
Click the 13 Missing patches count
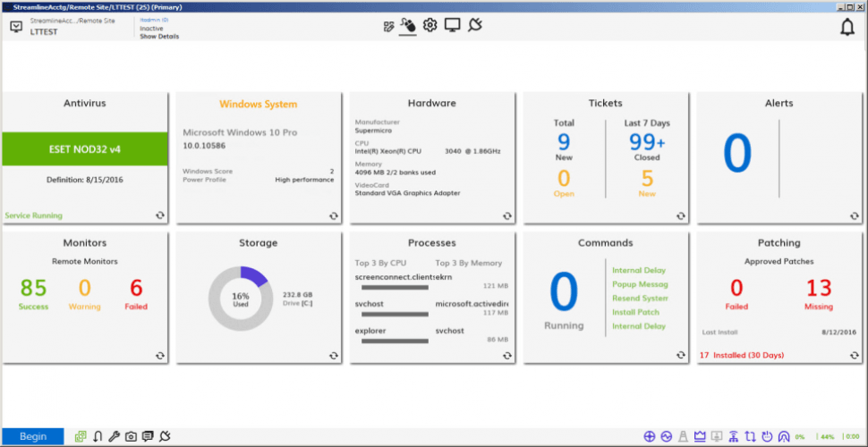[818, 288]
